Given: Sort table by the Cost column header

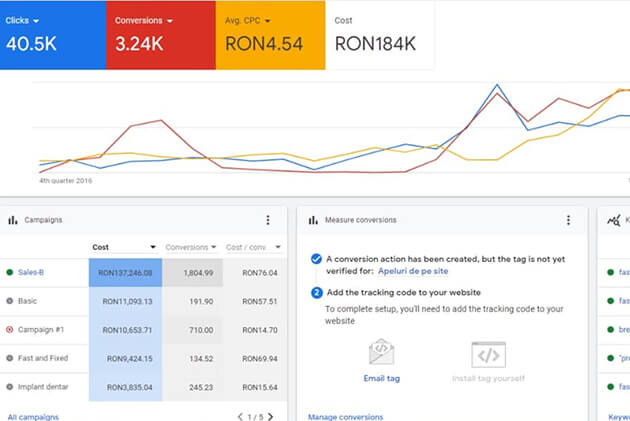Looking at the screenshot, I should click(x=123, y=246).
